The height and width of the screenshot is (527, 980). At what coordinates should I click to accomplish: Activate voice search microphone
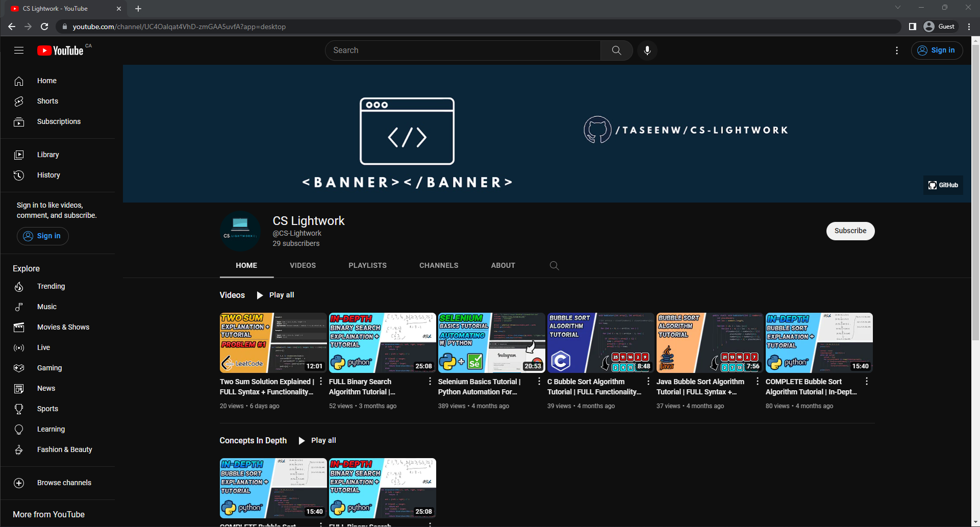click(647, 51)
